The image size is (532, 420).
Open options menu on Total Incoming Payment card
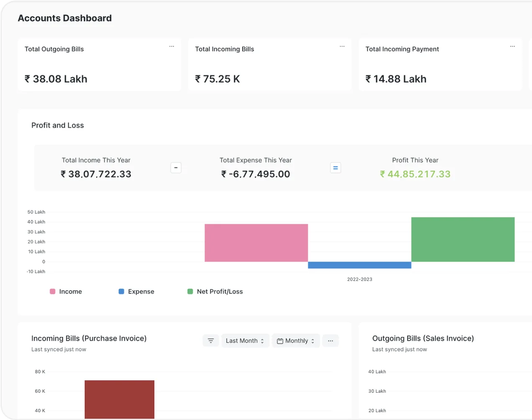512,46
